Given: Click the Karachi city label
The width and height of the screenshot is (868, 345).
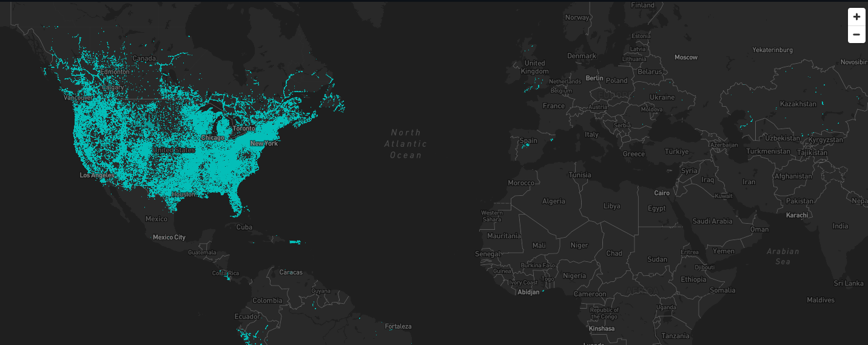Looking at the screenshot, I should point(797,215).
